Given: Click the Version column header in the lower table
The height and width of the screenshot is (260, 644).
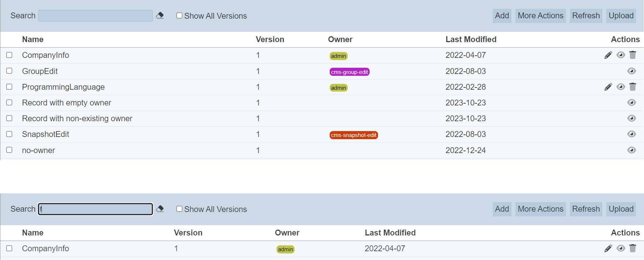Looking at the screenshot, I should (188, 233).
